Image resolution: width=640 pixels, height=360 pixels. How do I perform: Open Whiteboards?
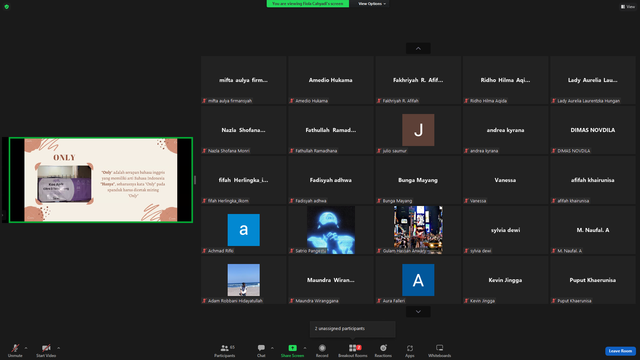tap(440, 351)
